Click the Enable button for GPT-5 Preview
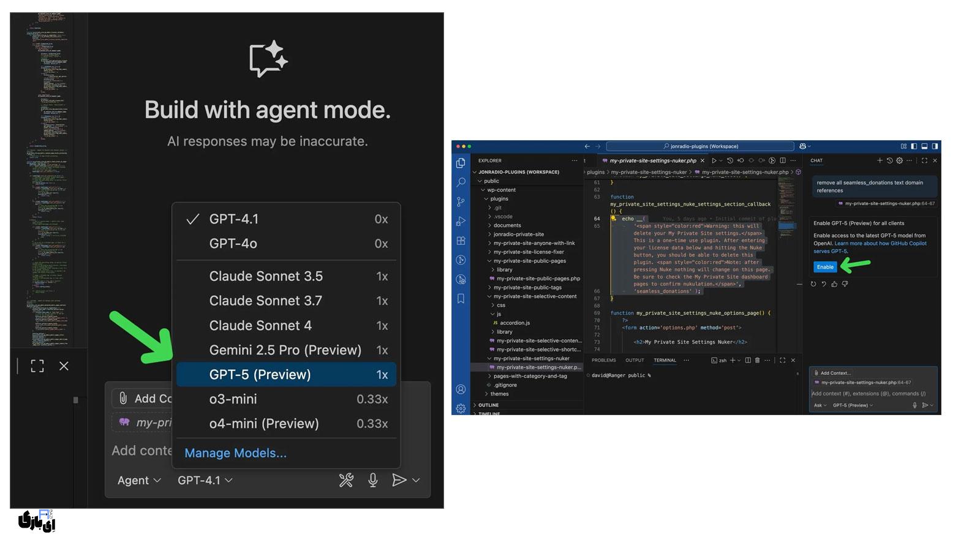Screen dimensions: 980x551 [x=825, y=266]
